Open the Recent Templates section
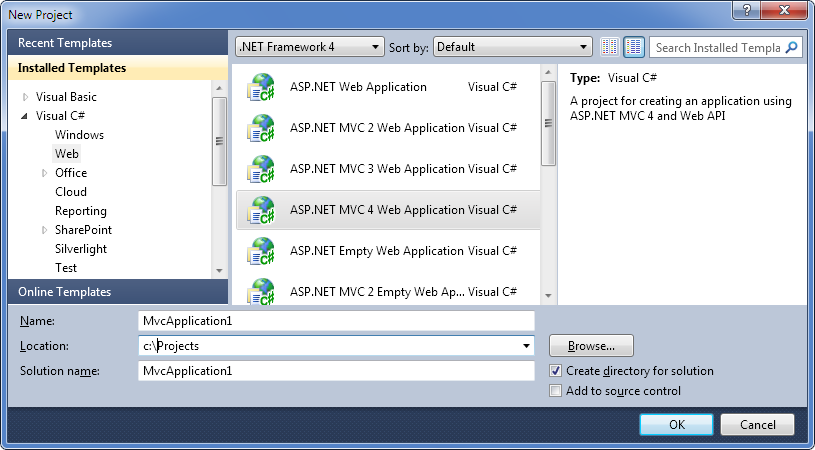The image size is (815, 450). [64, 43]
